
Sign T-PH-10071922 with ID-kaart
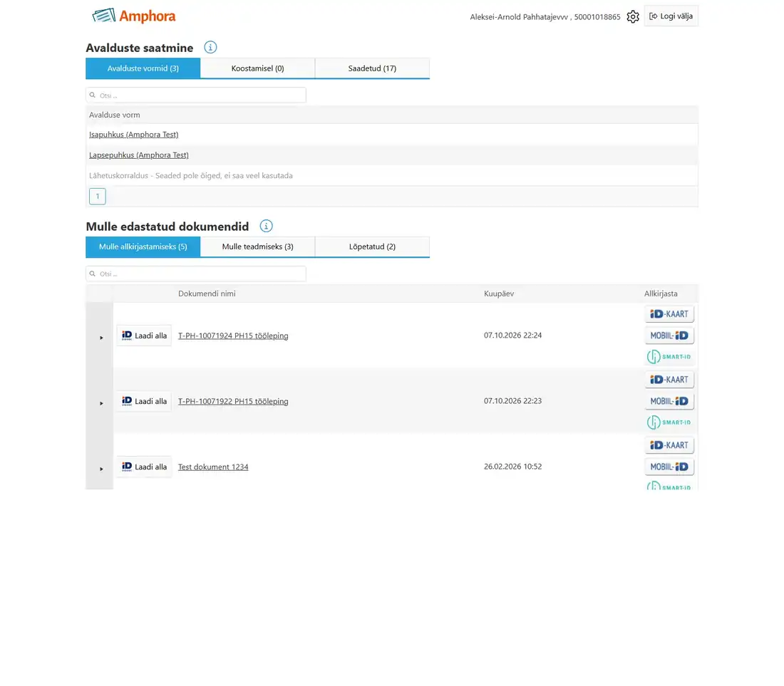coord(669,379)
